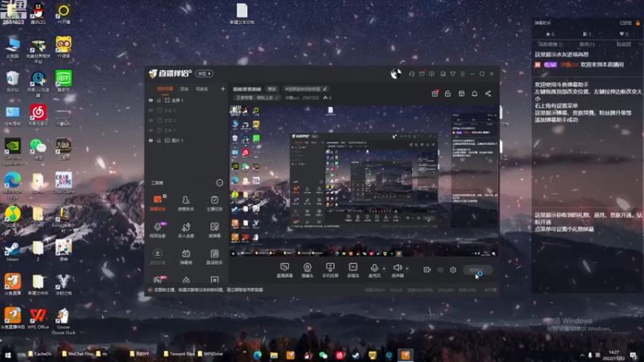Toggle the lock in 弹幕助手 overlay panel
Viewport: 644px width, 362px height.
coord(638,23)
